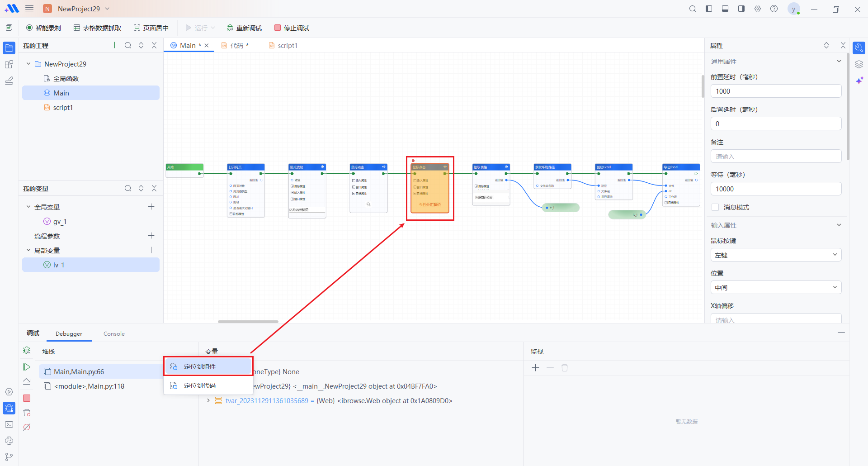Screen dimensions: 868x466
Task: Open the help question mark icon
Action: coord(774,9)
